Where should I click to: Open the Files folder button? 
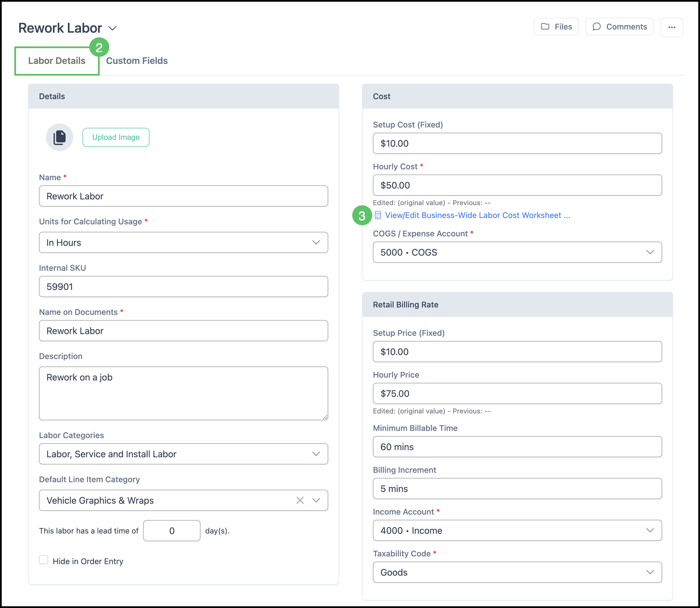[x=556, y=27]
